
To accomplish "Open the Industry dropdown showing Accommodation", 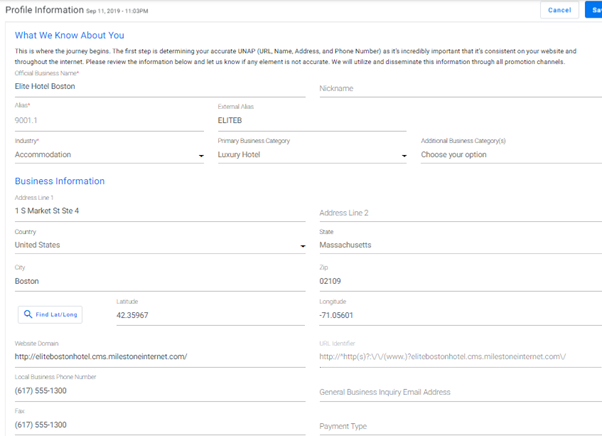I will (x=109, y=155).
